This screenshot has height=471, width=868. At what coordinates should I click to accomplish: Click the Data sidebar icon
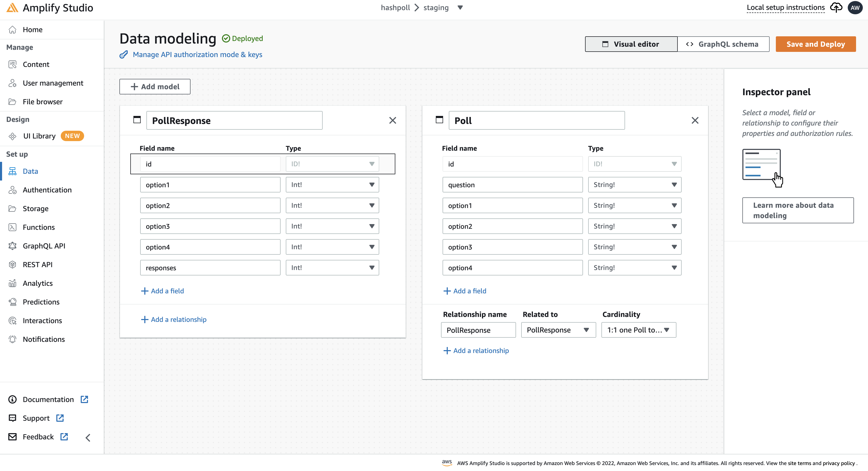12,171
